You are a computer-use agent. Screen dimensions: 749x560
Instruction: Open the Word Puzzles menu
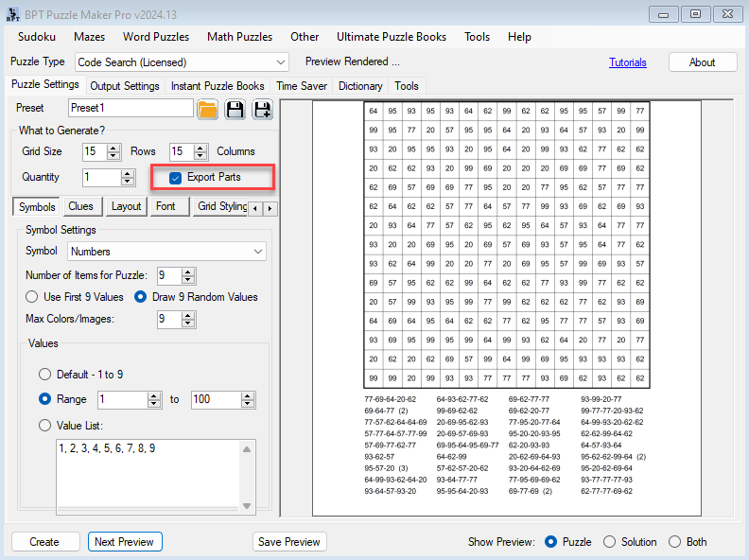(x=156, y=37)
